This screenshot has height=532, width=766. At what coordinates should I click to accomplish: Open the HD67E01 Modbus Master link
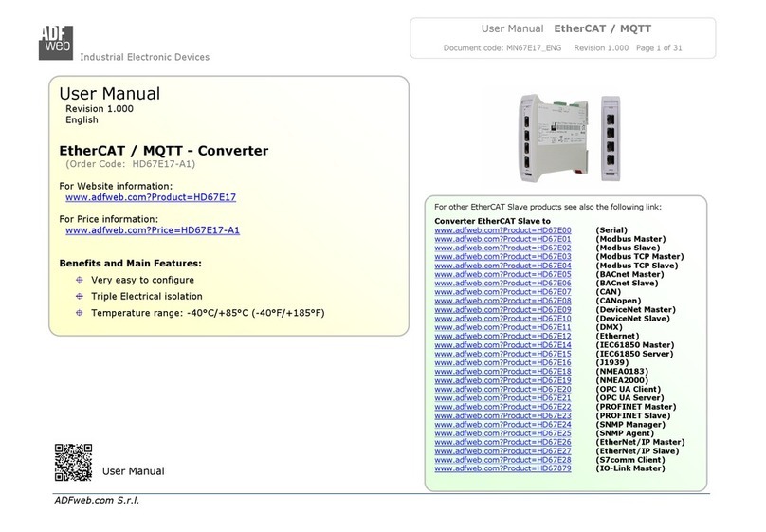[502, 239]
